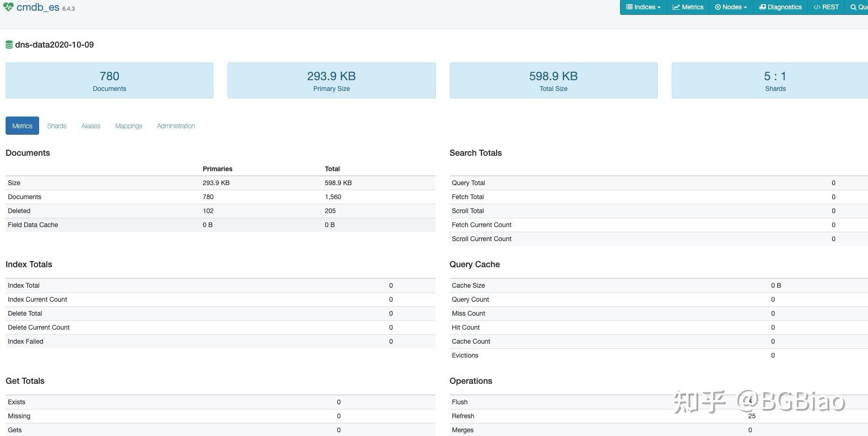Click the cmdb_es green logo icon
Viewport: 868px width, 436px height.
pos(8,7)
